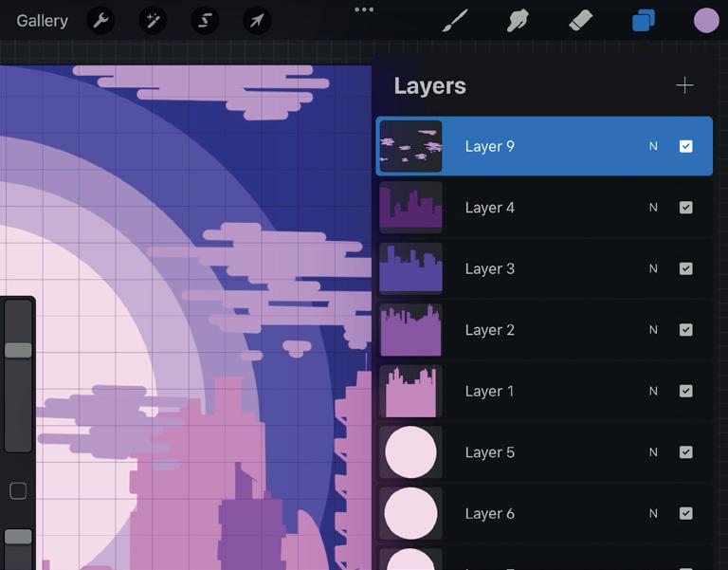Open blend mode N for Layer 4
Image resolution: width=728 pixels, height=570 pixels.
click(653, 207)
